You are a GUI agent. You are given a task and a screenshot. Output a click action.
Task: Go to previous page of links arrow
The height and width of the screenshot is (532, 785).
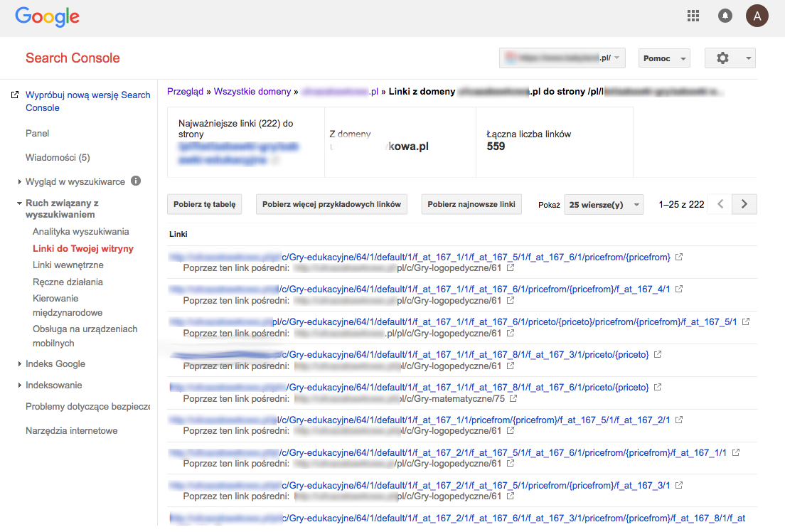(x=720, y=204)
